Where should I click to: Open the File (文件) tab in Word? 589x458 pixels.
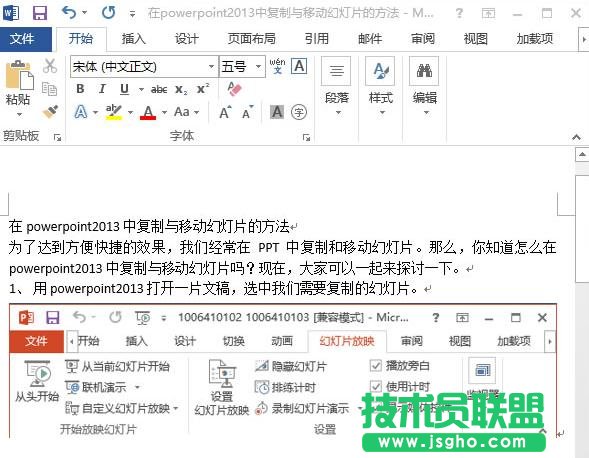(26, 39)
